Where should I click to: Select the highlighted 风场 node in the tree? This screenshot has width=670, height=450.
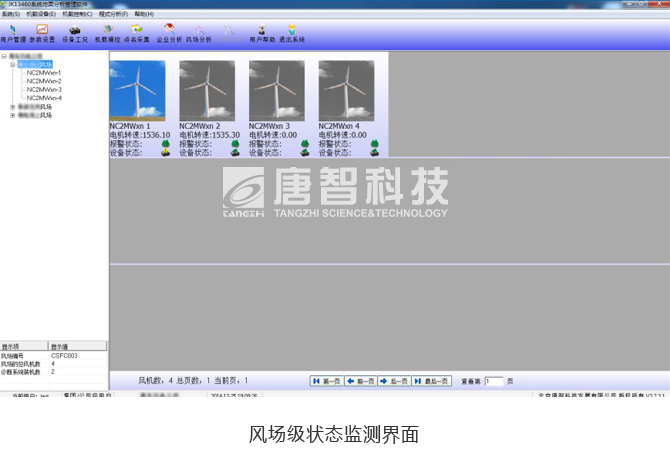(35, 65)
